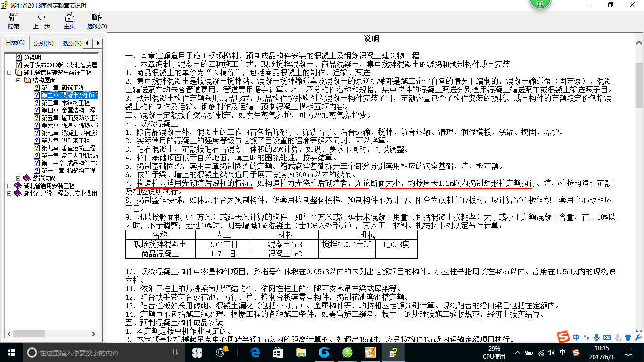Viewport: 644px width, 362px height.
Task: Click the 结构屋面 open-book icon
Action: (27, 80)
